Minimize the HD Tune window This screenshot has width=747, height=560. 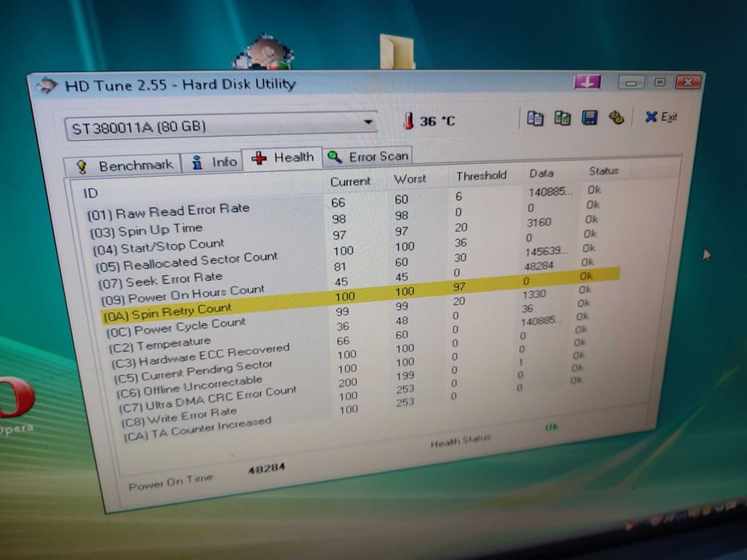click(x=632, y=82)
